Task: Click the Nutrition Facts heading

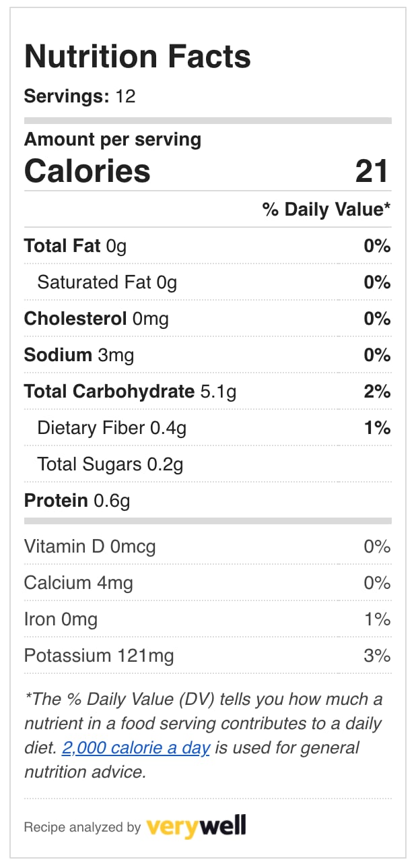Action: (x=137, y=57)
